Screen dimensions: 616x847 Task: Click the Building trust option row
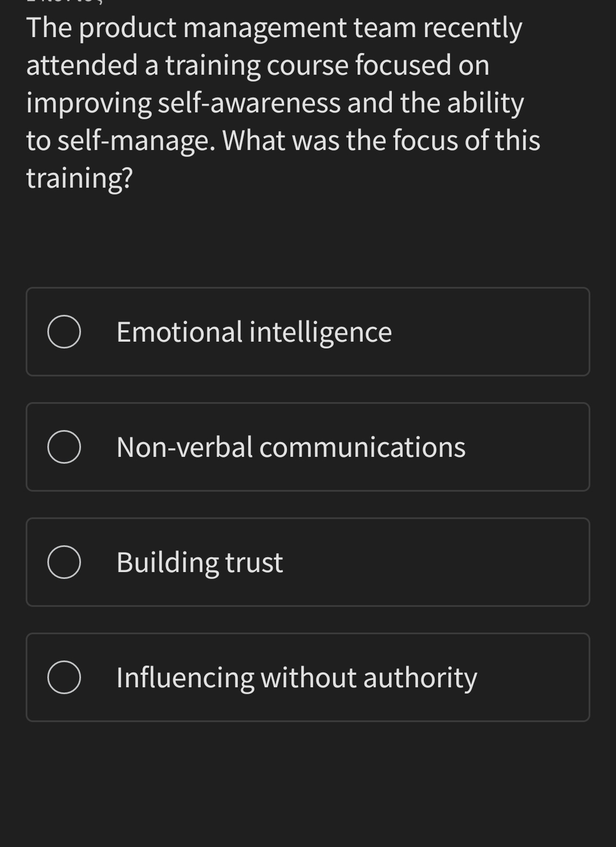[308, 562]
